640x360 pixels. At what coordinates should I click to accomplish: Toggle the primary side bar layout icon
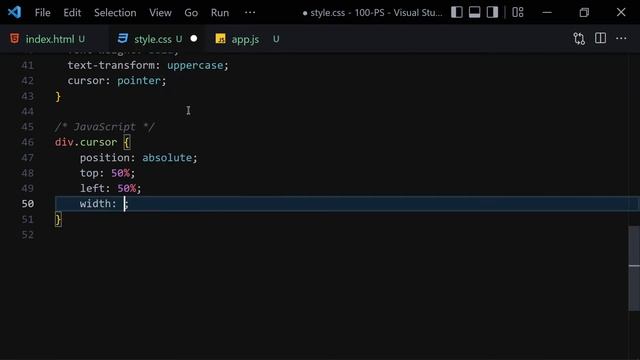coord(457,12)
